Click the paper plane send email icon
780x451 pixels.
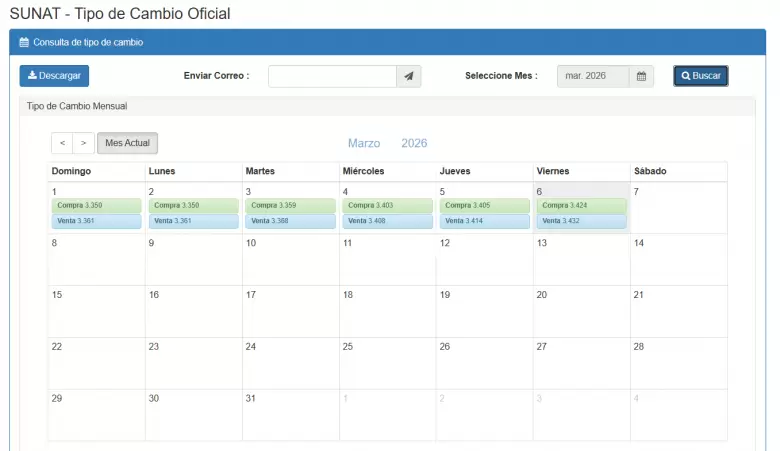[x=409, y=76]
